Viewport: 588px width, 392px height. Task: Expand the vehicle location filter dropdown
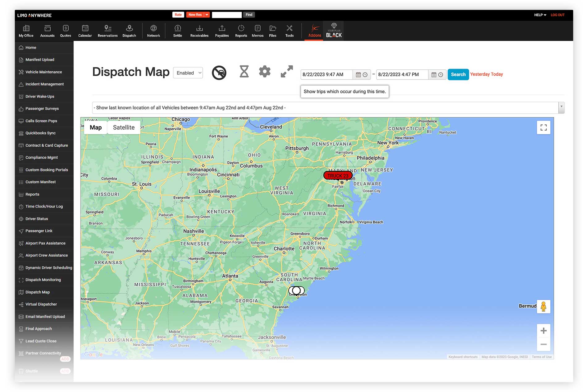point(561,107)
